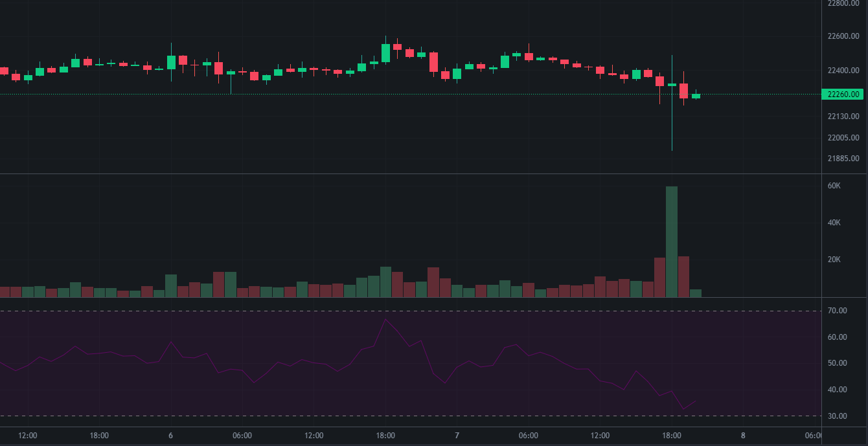Click the 22800.00 label on the price axis
This screenshot has width=868, height=446.
(843, 3)
